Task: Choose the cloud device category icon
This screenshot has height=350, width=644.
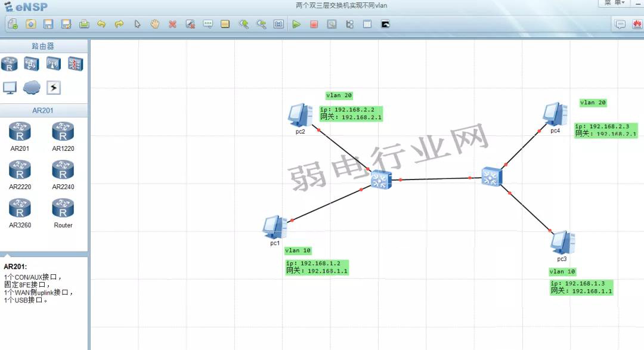Action: pyautogui.click(x=32, y=88)
